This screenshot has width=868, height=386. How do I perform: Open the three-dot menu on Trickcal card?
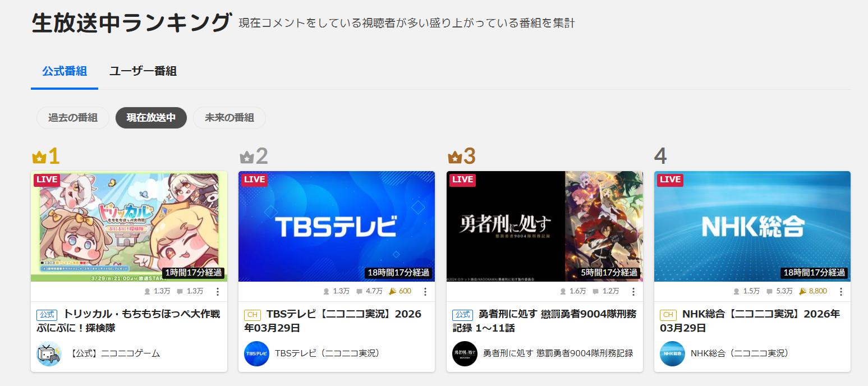pyautogui.click(x=218, y=292)
